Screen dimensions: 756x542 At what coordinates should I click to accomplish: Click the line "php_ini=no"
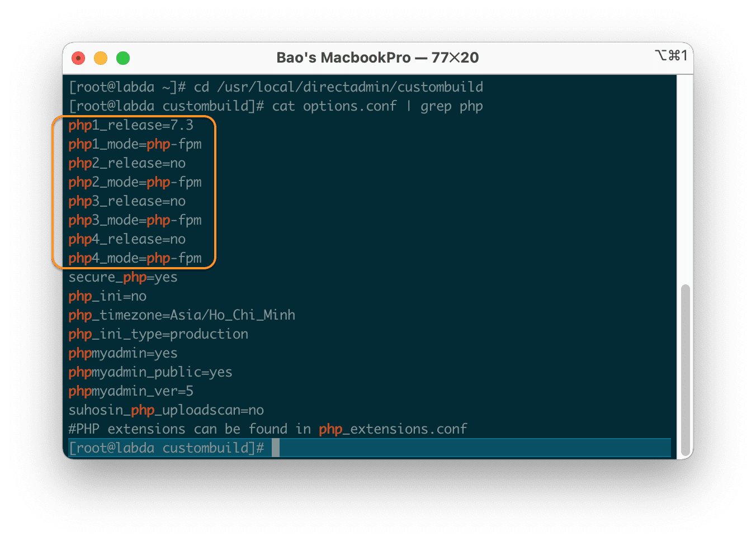[x=107, y=297]
